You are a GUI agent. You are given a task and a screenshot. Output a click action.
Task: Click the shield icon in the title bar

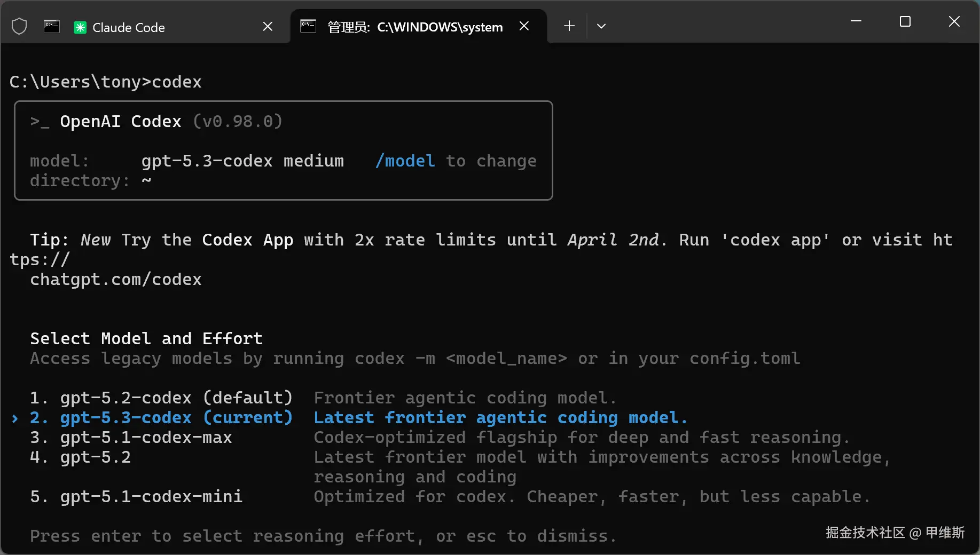click(x=19, y=26)
